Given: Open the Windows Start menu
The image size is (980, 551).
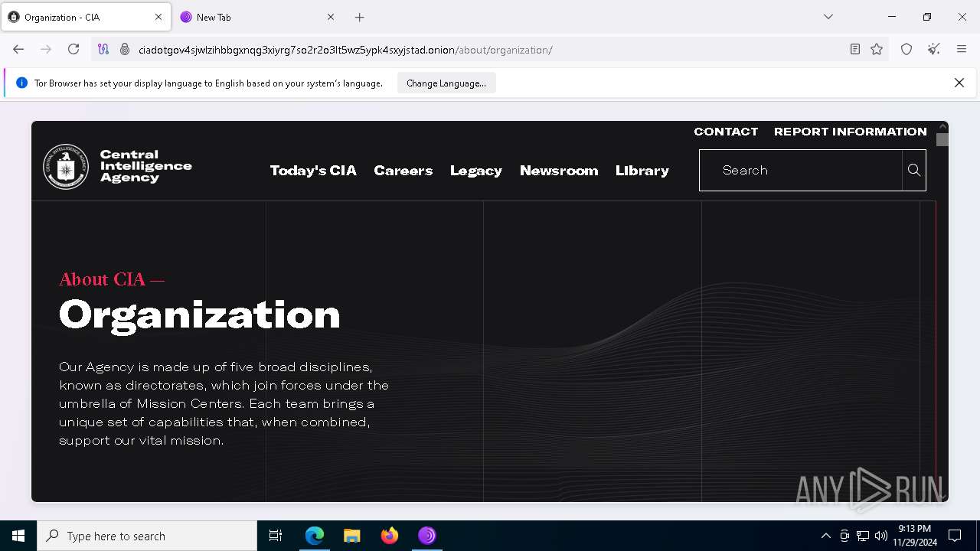Looking at the screenshot, I should coord(18,536).
